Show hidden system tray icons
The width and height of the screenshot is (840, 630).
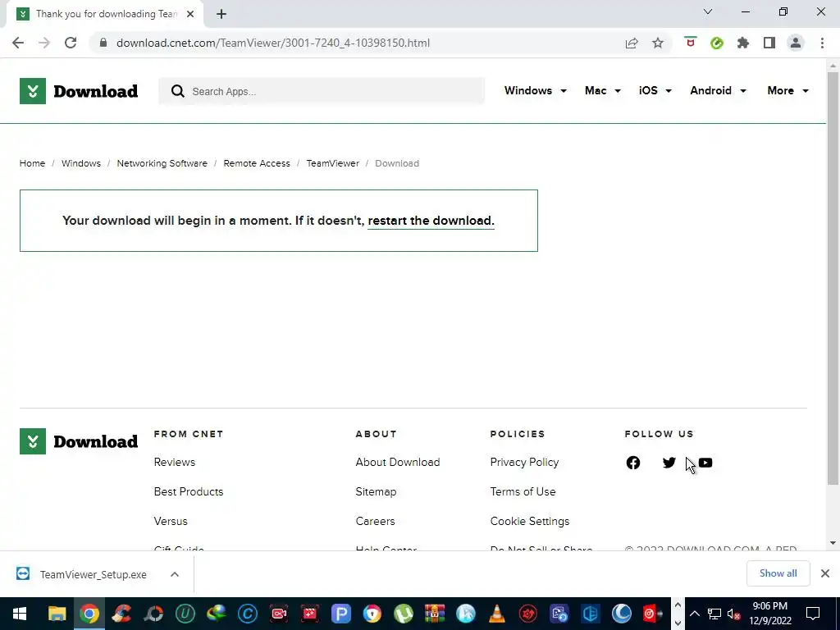(694, 614)
